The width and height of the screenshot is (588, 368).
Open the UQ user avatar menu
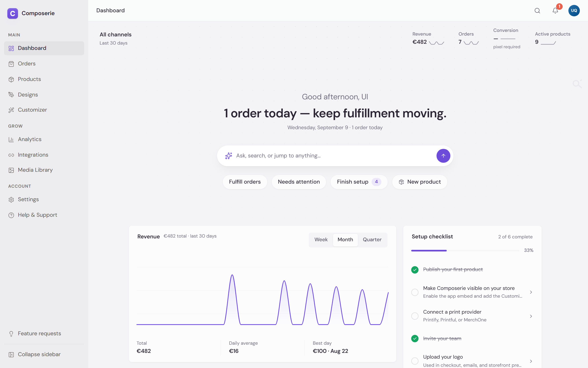(x=574, y=11)
